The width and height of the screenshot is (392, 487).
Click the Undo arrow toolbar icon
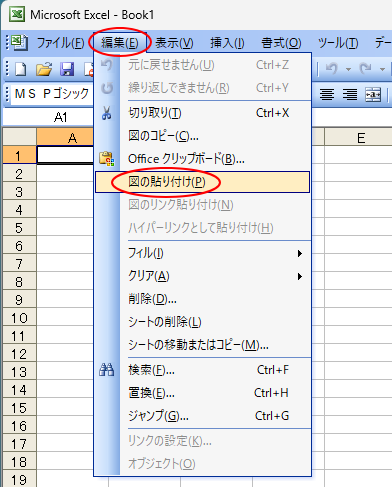point(332,69)
